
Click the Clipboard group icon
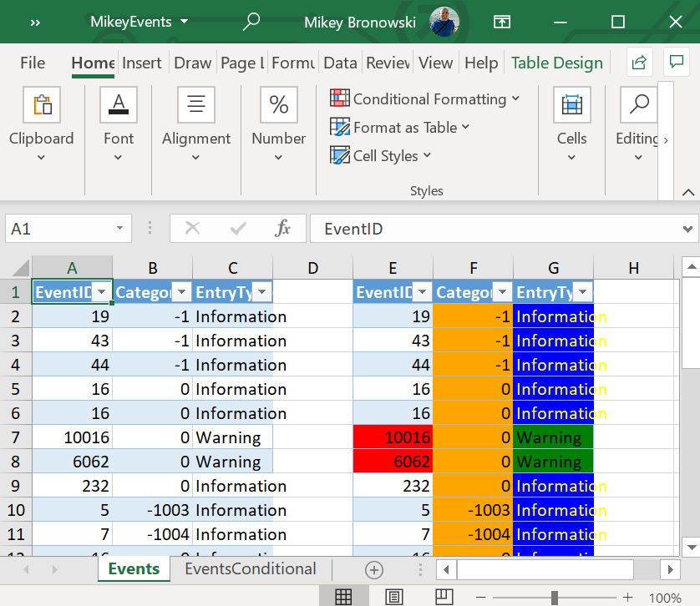click(42, 104)
